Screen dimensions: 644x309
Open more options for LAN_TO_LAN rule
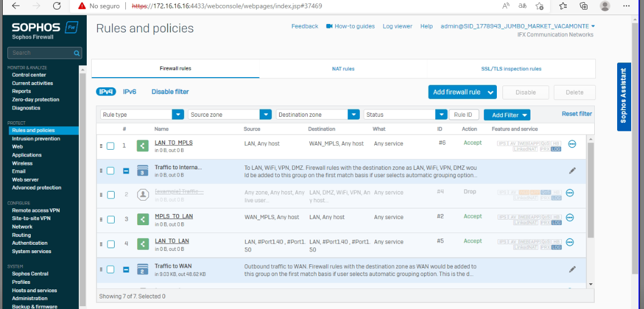pos(570,242)
